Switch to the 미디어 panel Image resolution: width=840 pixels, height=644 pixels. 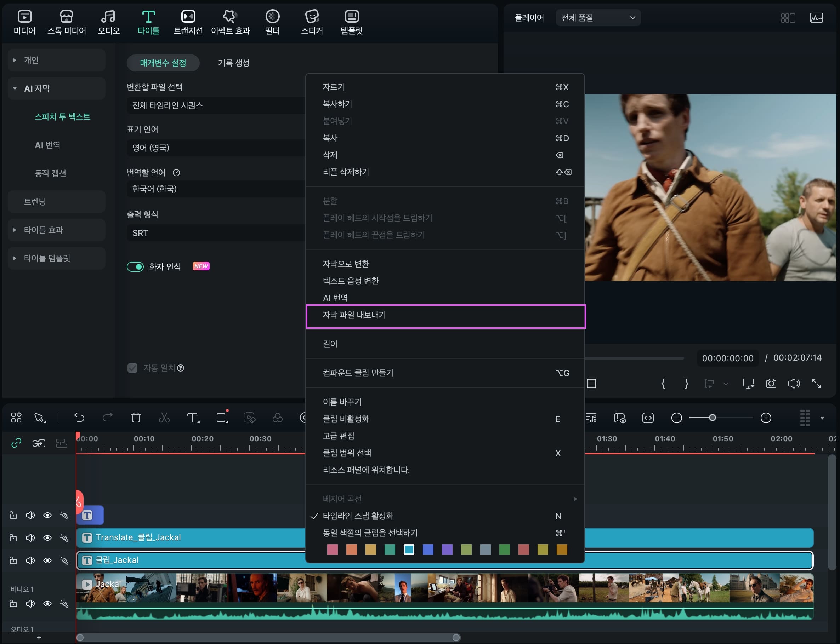click(x=24, y=21)
